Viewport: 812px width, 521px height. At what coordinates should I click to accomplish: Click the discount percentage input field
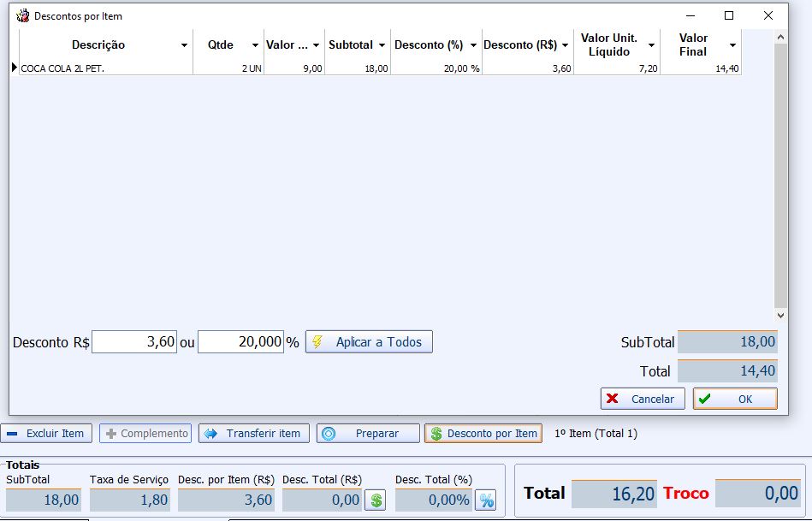pyautogui.click(x=240, y=342)
